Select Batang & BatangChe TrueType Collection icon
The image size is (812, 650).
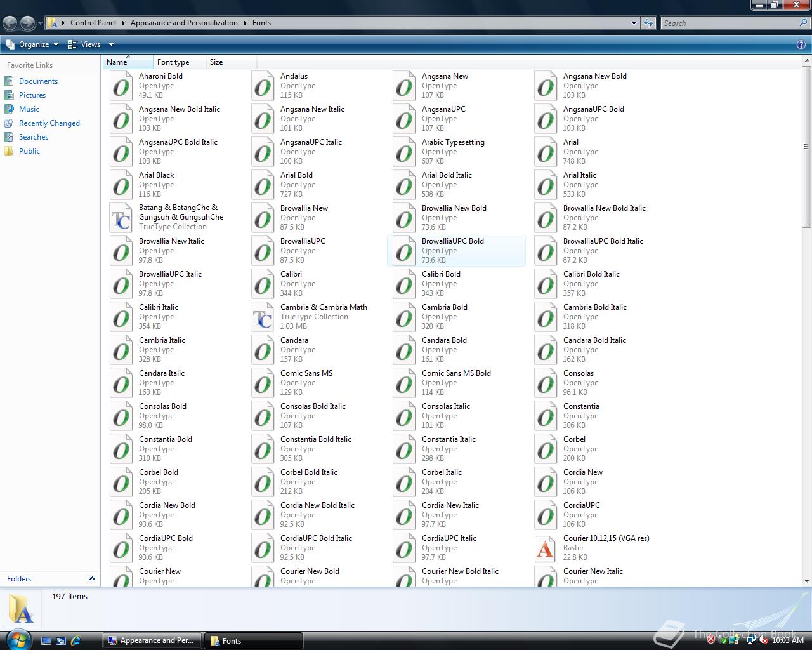pos(121,218)
